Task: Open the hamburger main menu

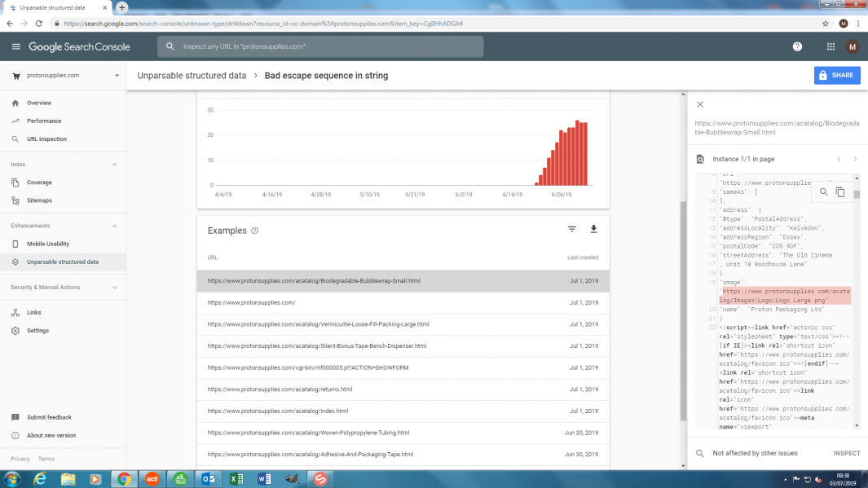Action: point(15,46)
